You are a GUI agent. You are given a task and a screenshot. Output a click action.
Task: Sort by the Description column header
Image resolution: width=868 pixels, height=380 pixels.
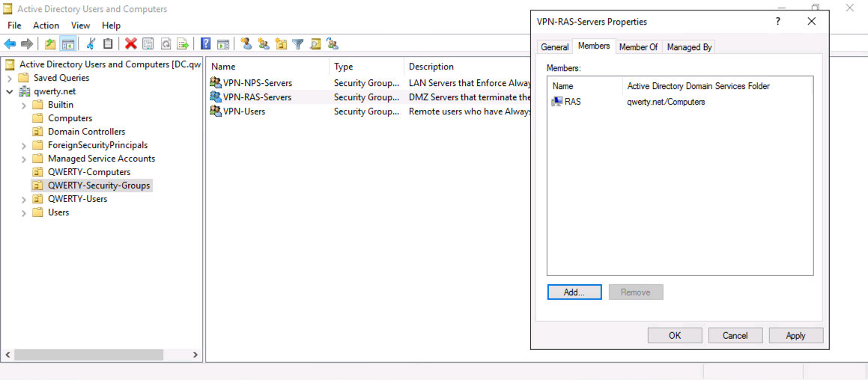pyautogui.click(x=467, y=67)
